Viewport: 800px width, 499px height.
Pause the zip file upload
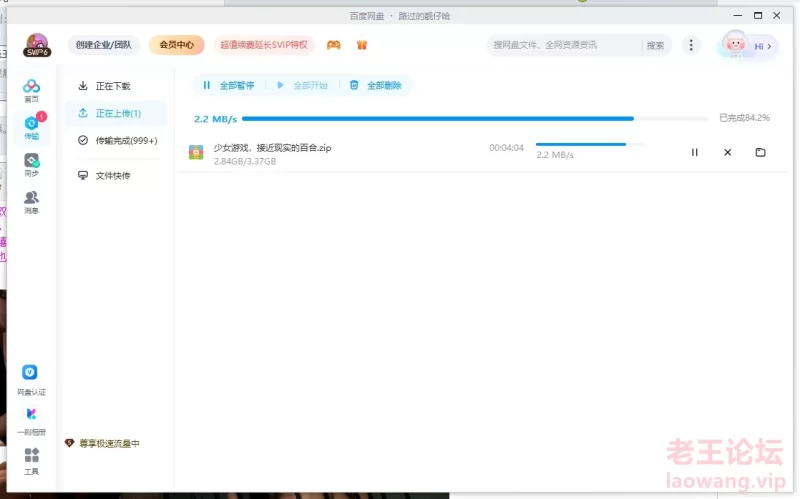694,152
